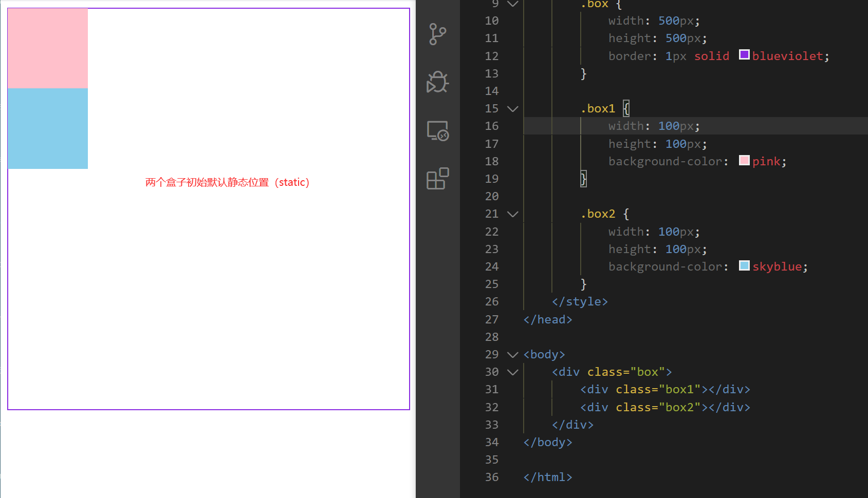The height and width of the screenshot is (498, 868).
Task: Click line number 35 in the gutter
Action: point(492,460)
